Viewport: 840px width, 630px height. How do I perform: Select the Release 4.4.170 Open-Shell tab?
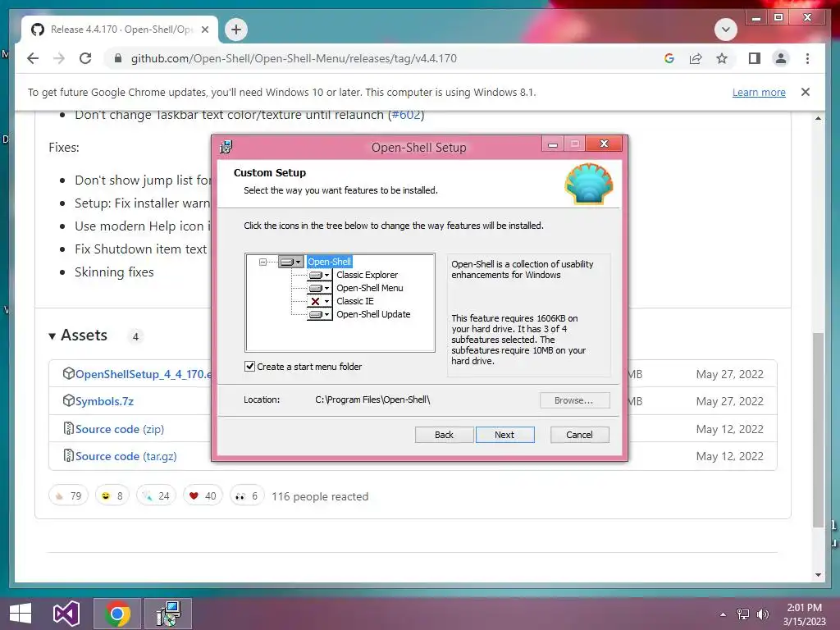click(x=120, y=30)
